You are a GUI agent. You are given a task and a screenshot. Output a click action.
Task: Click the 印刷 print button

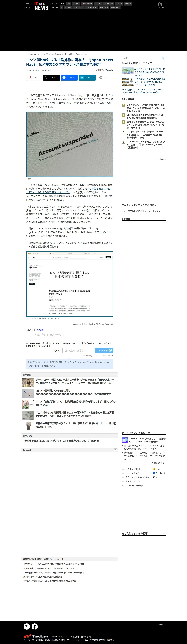click(x=34, y=78)
